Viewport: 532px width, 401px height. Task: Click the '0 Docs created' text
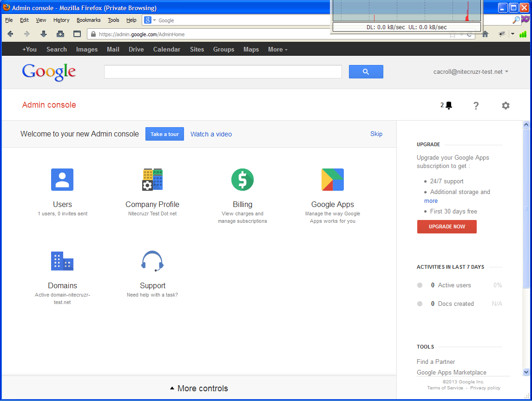click(452, 304)
